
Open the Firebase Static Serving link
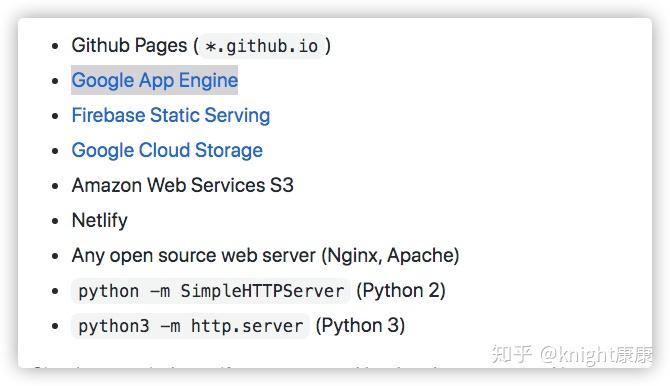click(x=171, y=115)
